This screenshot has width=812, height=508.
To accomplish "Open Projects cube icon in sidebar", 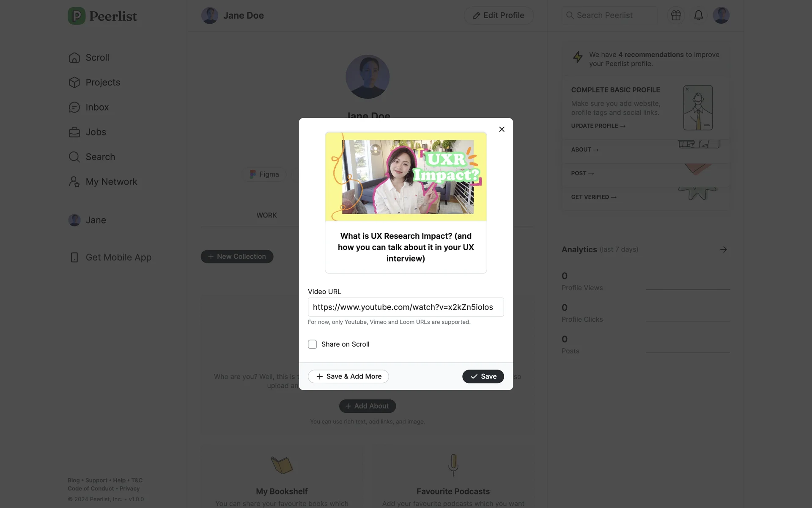I will (x=74, y=83).
